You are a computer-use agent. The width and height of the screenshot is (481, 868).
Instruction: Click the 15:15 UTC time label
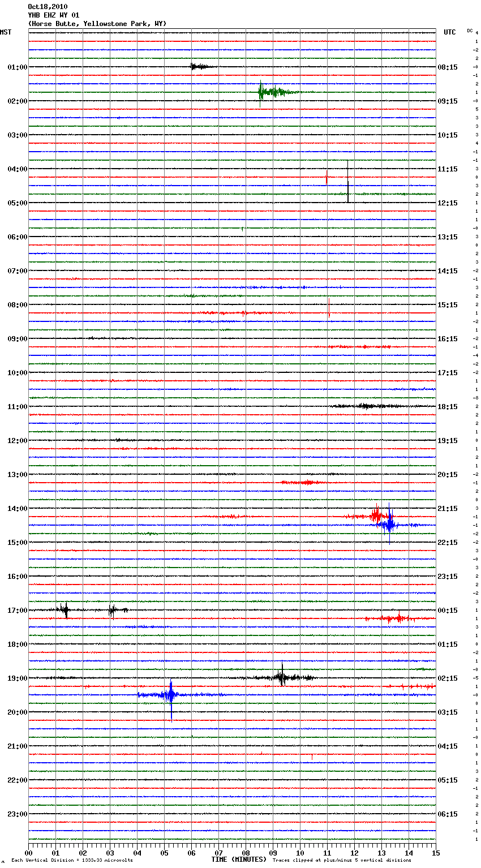[448, 305]
